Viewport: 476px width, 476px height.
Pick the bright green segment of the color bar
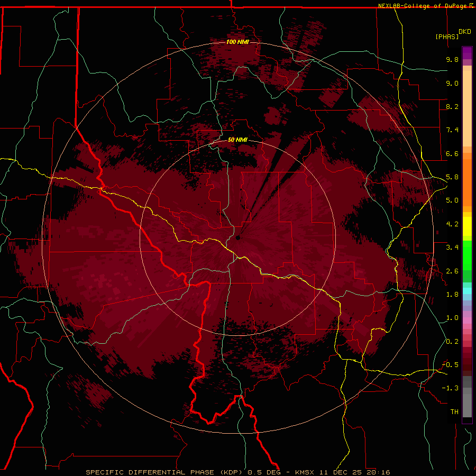[467, 255]
